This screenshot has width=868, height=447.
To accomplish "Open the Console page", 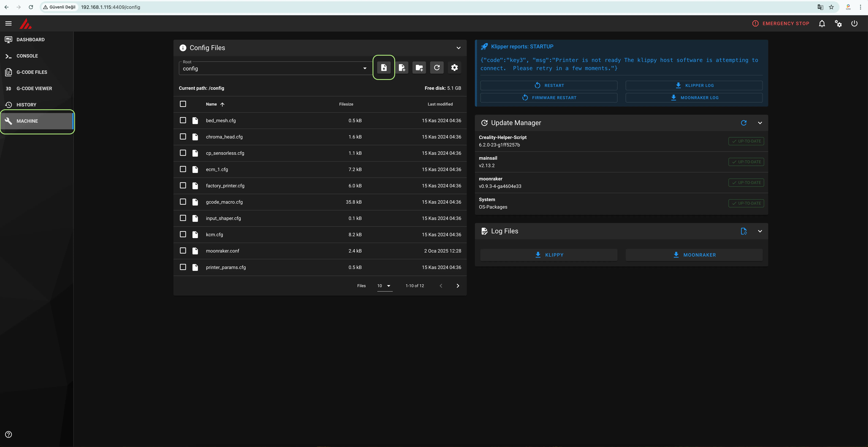I will [x=37, y=56].
